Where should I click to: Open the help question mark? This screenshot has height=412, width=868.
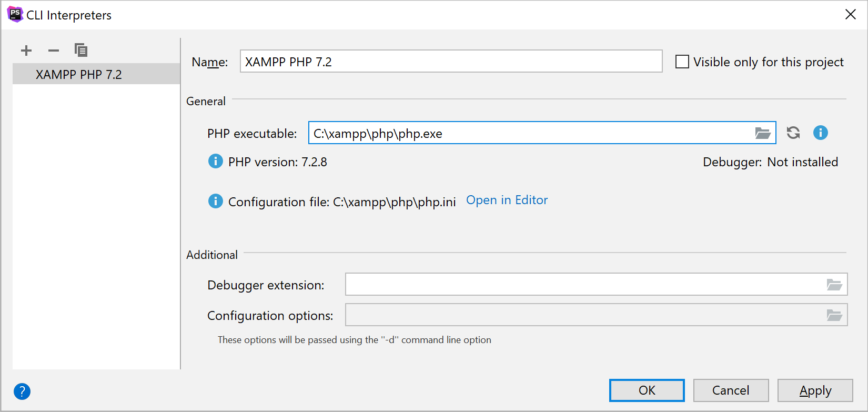22,391
